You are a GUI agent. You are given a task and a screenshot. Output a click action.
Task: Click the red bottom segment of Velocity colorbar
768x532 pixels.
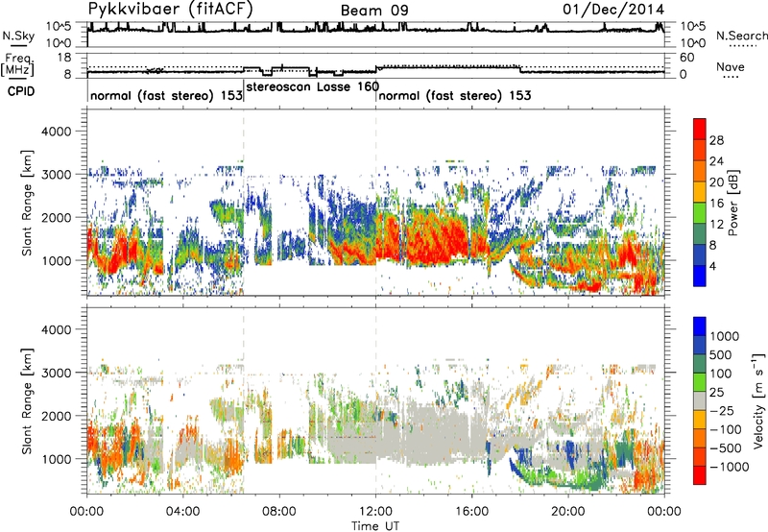pyautogui.click(x=700, y=475)
